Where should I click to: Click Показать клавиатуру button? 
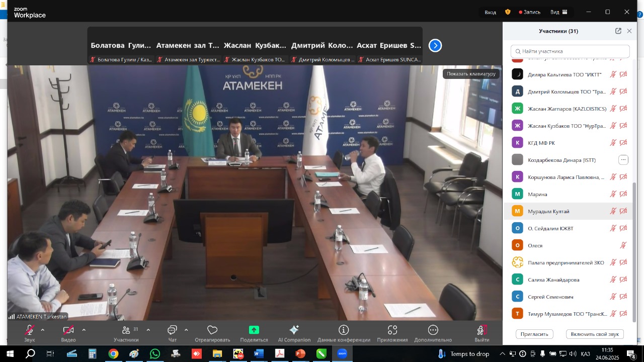click(x=471, y=74)
